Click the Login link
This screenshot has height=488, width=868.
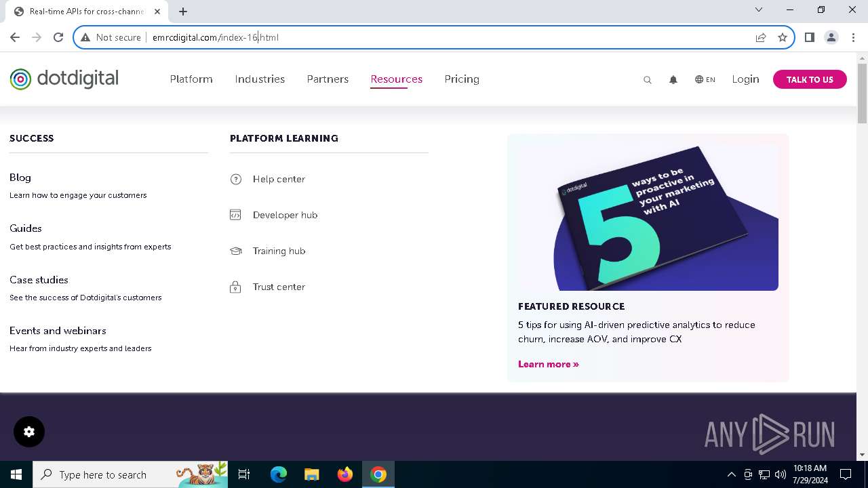[x=745, y=79]
